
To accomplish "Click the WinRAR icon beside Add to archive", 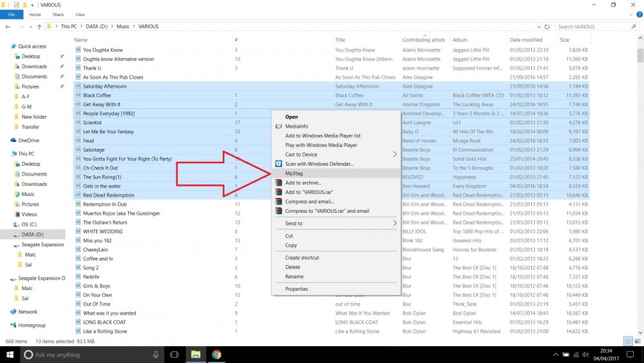I will click(278, 182).
